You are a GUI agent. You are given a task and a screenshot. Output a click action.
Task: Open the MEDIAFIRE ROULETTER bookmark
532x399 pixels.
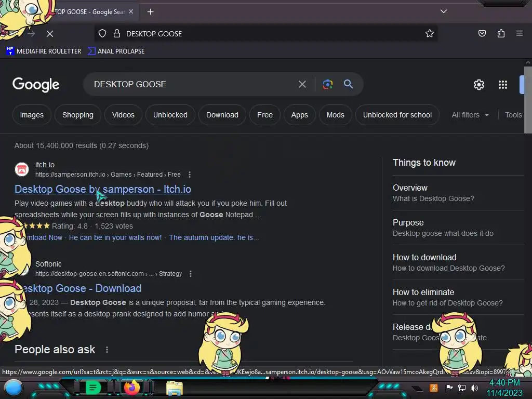click(44, 51)
